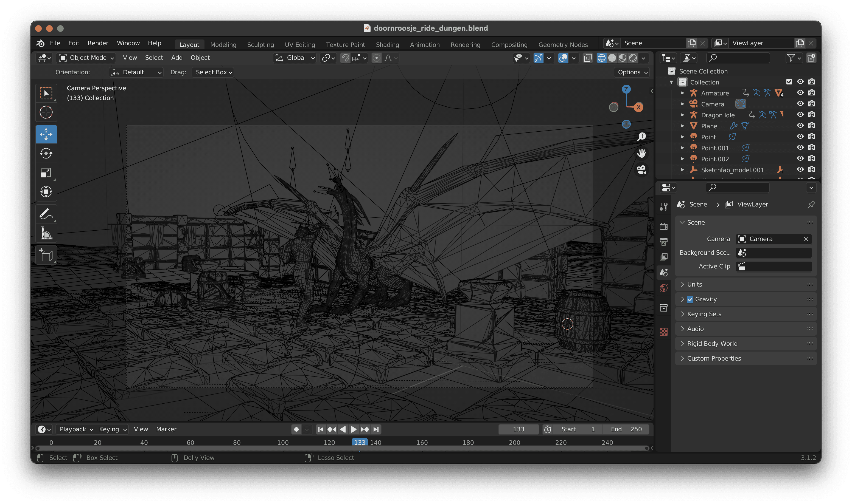The height and width of the screenshot is (504, 852).
Task: Toggle camera view with the camera gizmo icon
Action: pos(641,170)
